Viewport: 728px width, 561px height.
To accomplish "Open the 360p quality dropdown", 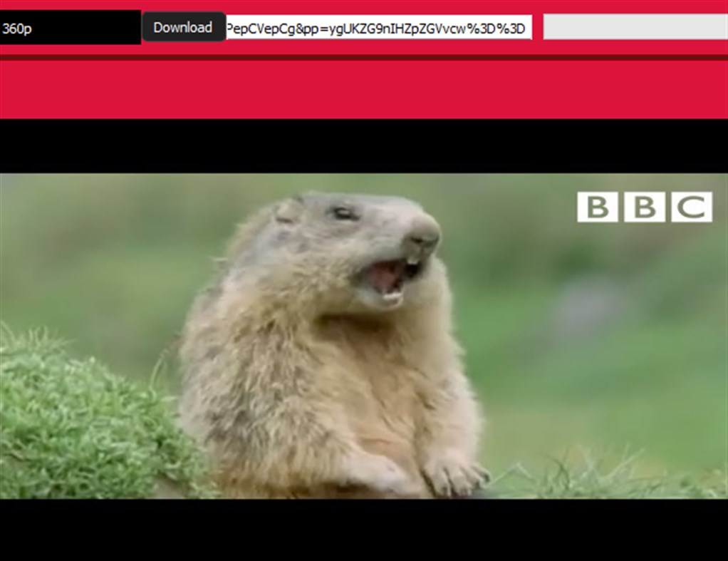I will pos(70,27).
